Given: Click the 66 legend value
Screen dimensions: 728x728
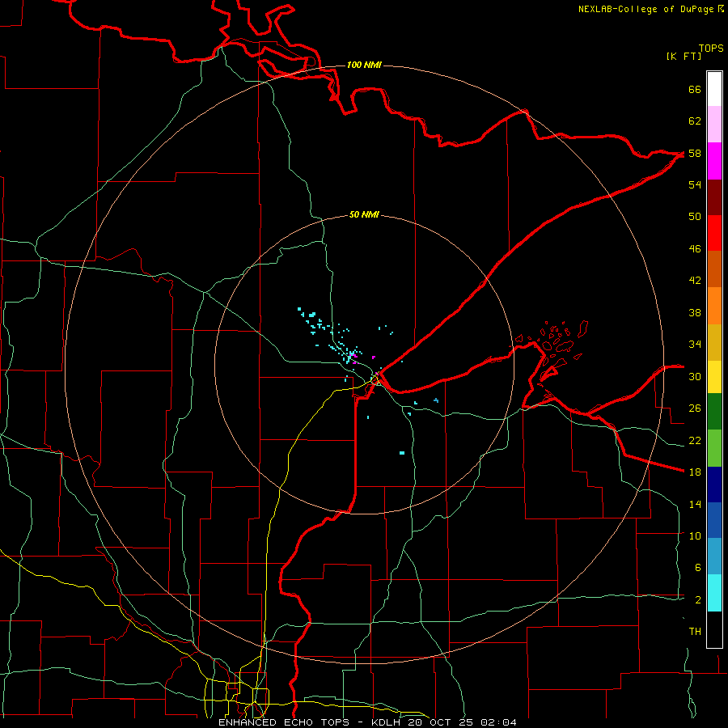Looking at the screenshot, I should [x=695, y=89].
